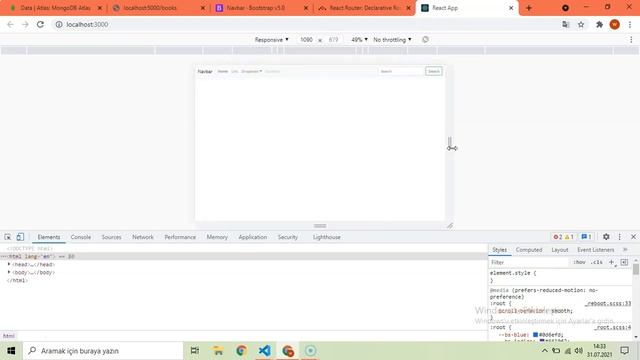Click the viewport width field 1090
The width and height of the screenshot is (640, 360).
[306, 40]
